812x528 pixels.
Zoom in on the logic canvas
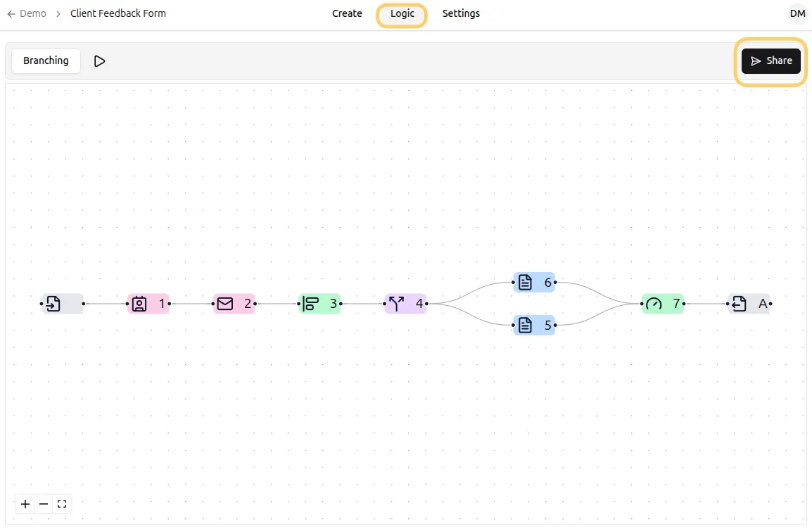pos(25,504)
